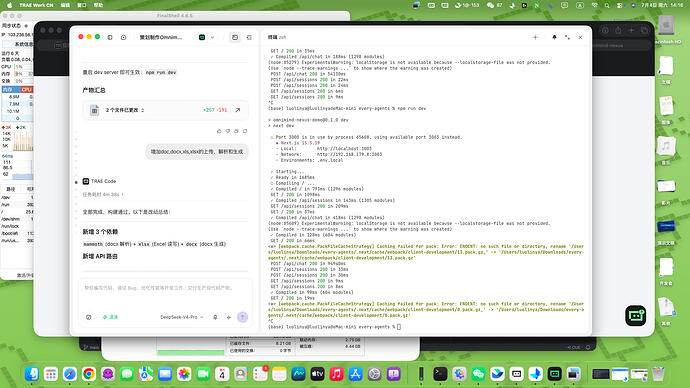Send message with the purple arrow button
The image size is (690, 388).
(242, 317)
